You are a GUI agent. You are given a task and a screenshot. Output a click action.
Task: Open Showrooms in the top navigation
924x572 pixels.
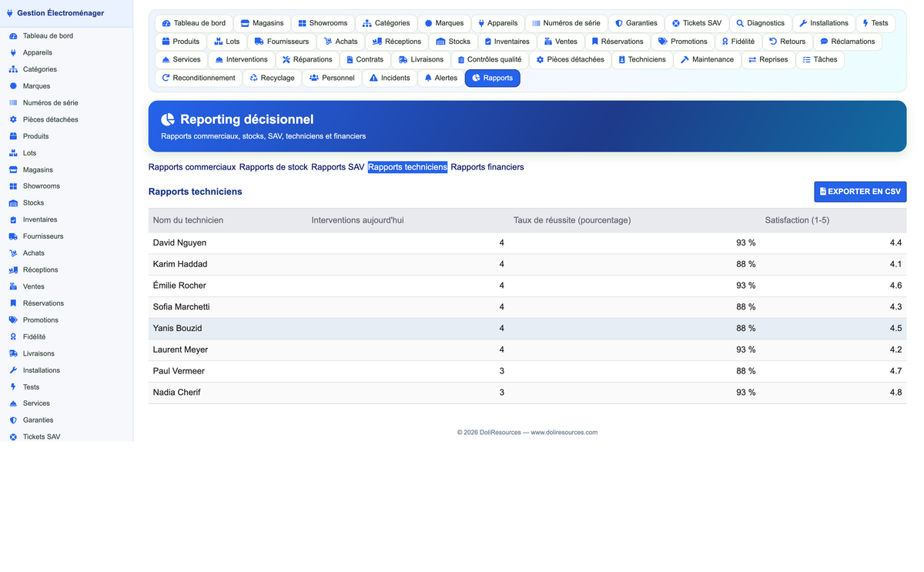point(323,23)
